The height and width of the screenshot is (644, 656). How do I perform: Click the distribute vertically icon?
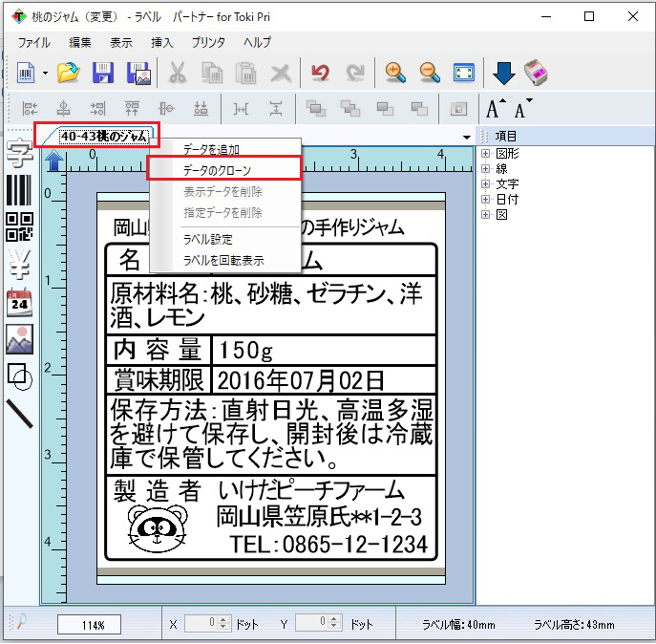pyautogui.click(x=276, y=109)
